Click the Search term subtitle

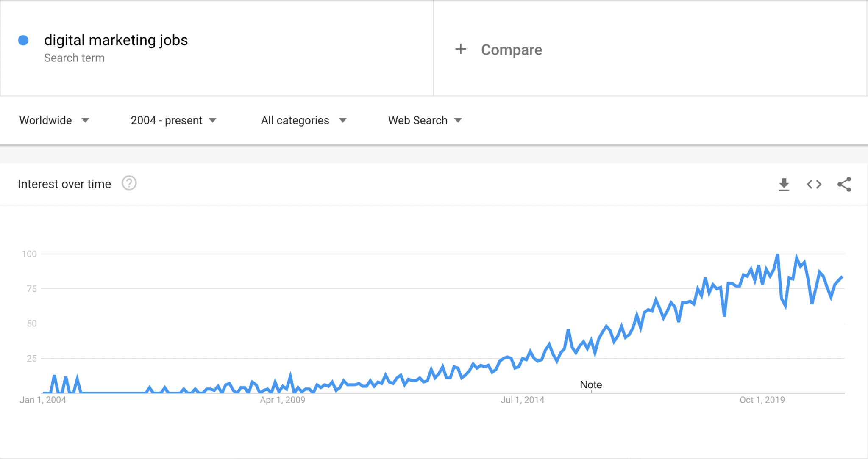(x=74, y=58)
